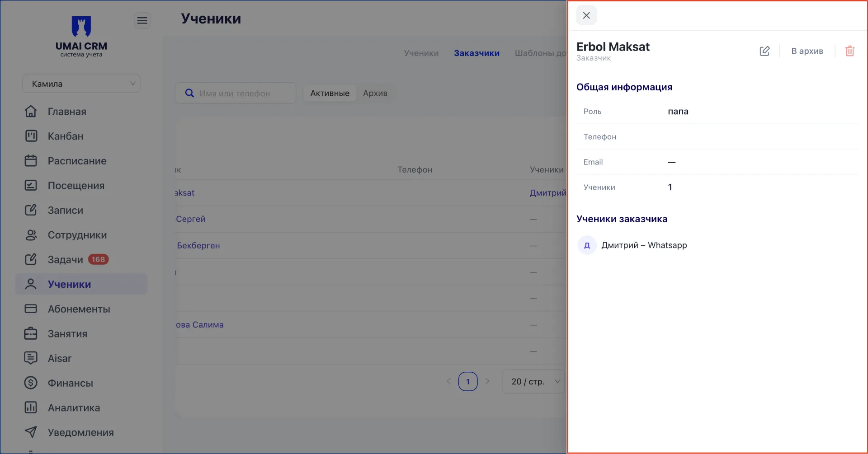Click the Записи sidebar icon
868x454 pixels.
point(31,210)
